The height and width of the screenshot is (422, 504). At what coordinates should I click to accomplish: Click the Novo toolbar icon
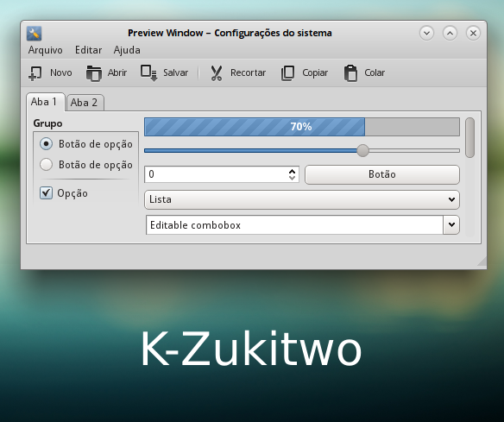(x=35, y=73)
